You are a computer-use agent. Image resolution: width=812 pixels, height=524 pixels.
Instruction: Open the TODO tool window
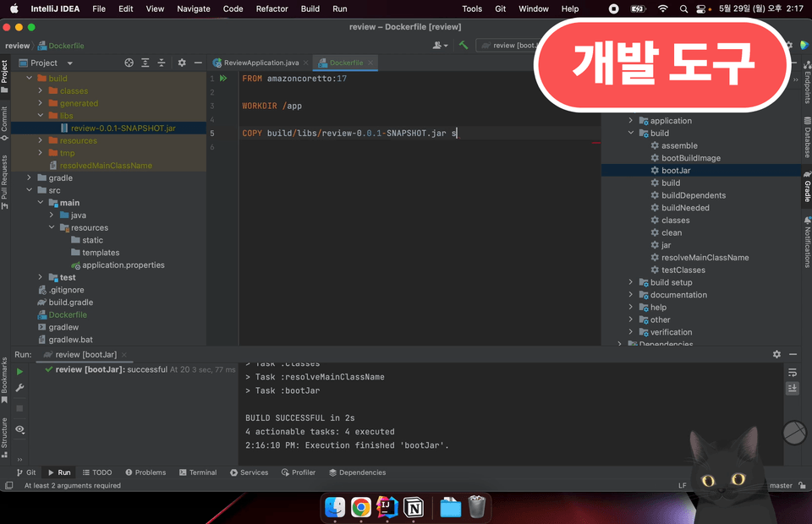coord(97,472)
